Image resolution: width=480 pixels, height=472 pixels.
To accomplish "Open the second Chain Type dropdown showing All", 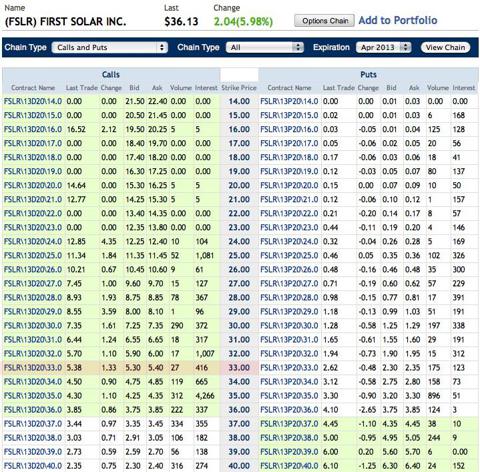I will click(x=265, y=47).
